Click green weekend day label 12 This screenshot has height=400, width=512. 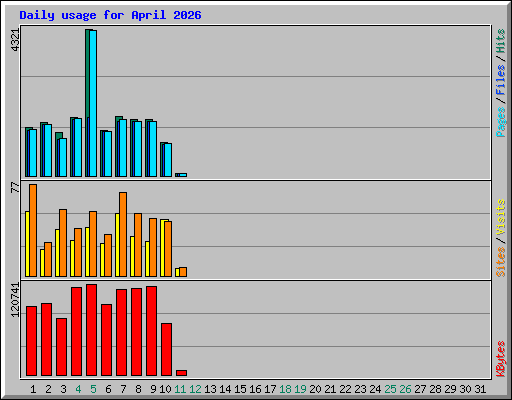click(195, 389)
